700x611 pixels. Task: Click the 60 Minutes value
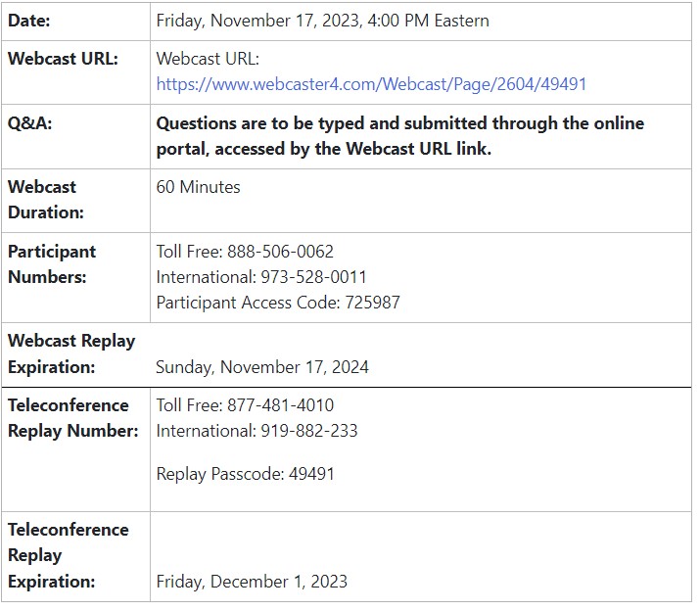click(198, 187)
